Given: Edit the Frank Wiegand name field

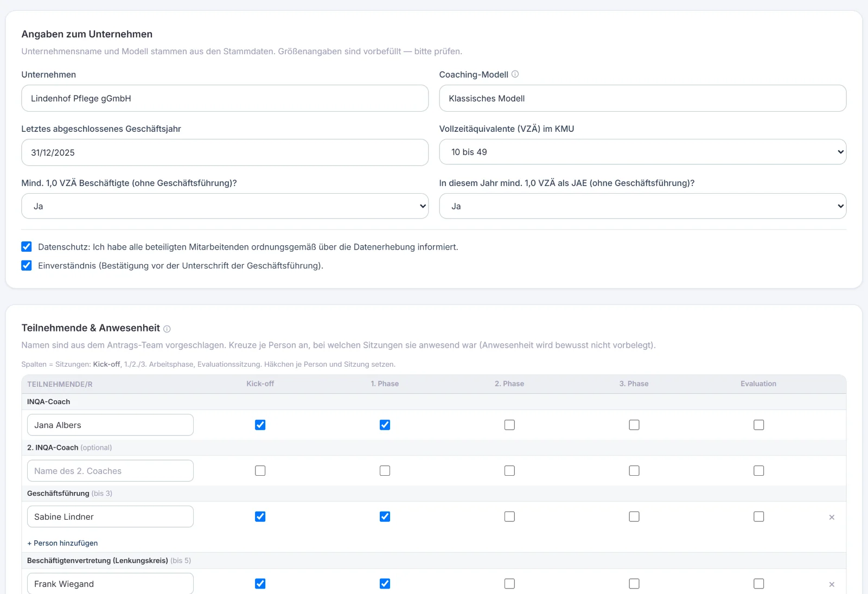Looking at the screenshot, I should coord(110,584).
